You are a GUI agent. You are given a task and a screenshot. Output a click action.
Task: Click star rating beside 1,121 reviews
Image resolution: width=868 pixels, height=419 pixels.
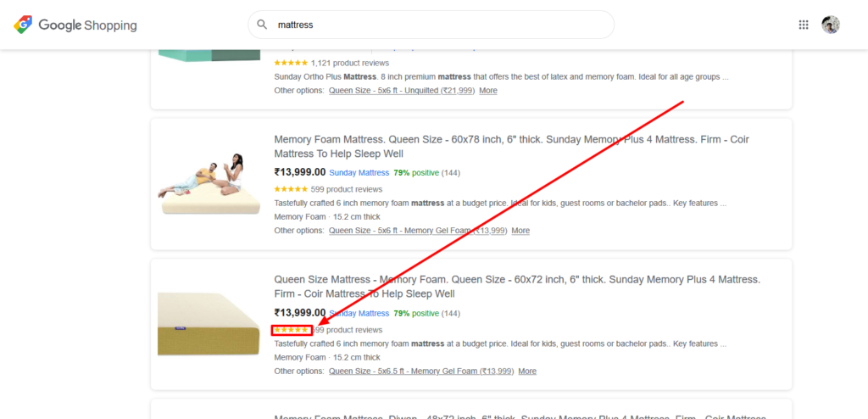pos(292,63)
